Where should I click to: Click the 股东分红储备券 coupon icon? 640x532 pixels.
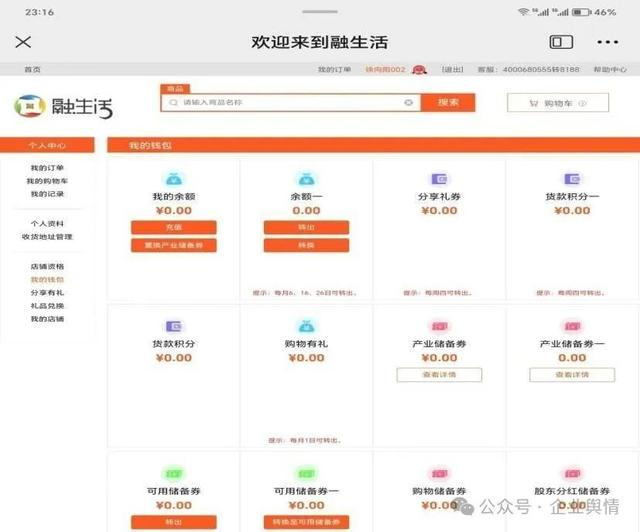[x=572, y=474]
